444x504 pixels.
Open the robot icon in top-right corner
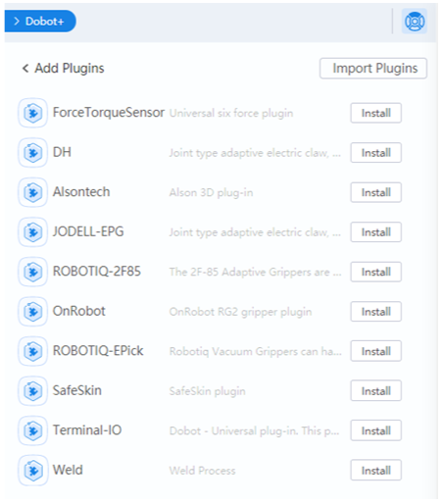pos(415,22)
